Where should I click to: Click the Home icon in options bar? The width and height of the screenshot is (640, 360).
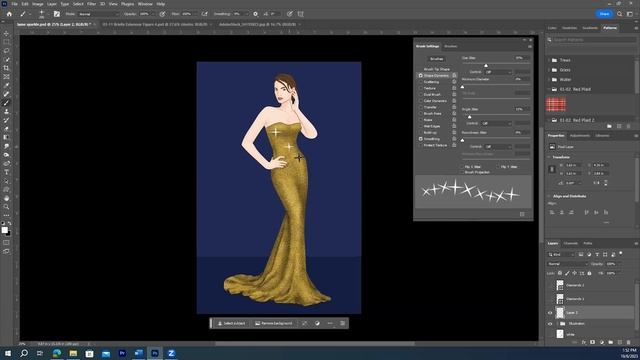pyautogui.click(x=9, y=14)
